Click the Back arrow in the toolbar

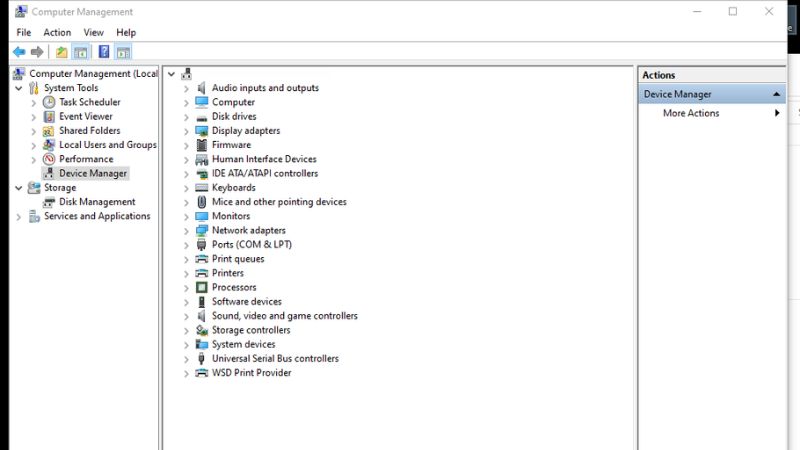tap(19, 52)
